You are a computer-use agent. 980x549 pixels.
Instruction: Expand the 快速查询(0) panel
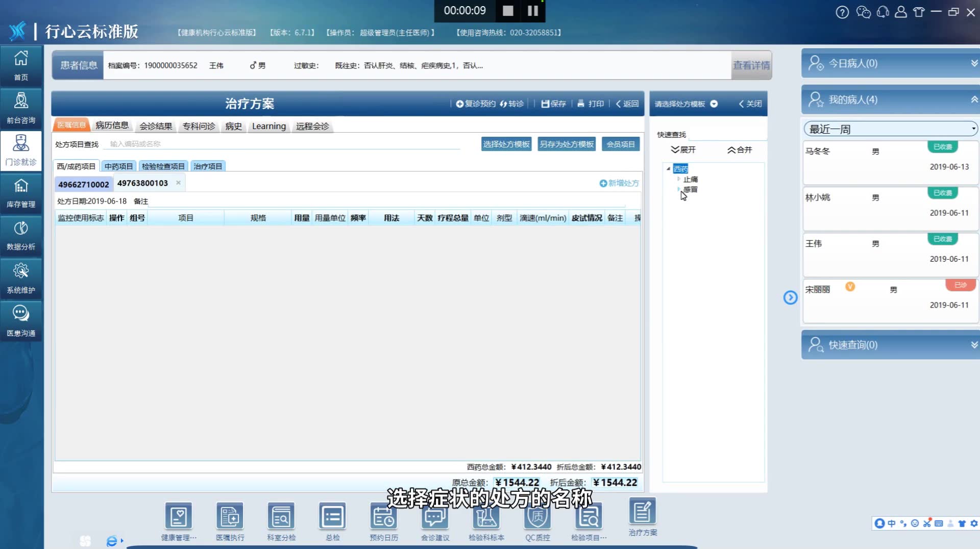(x=890, y=345)
